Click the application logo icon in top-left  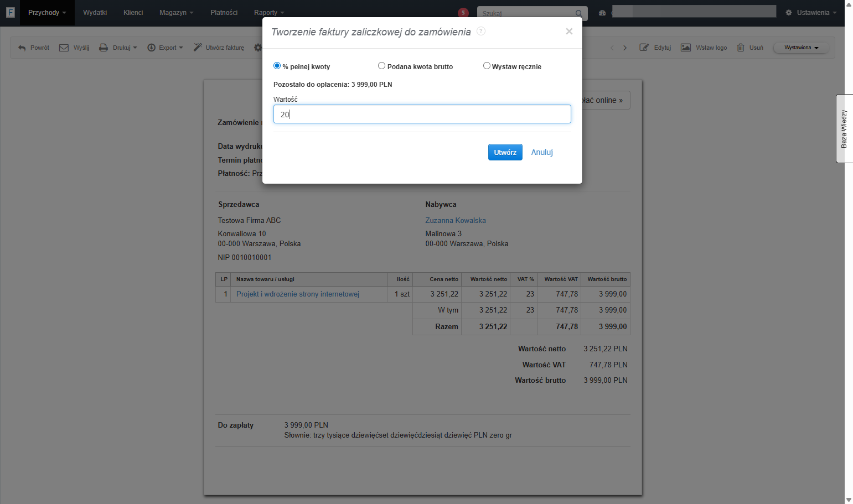pos(10,12)
